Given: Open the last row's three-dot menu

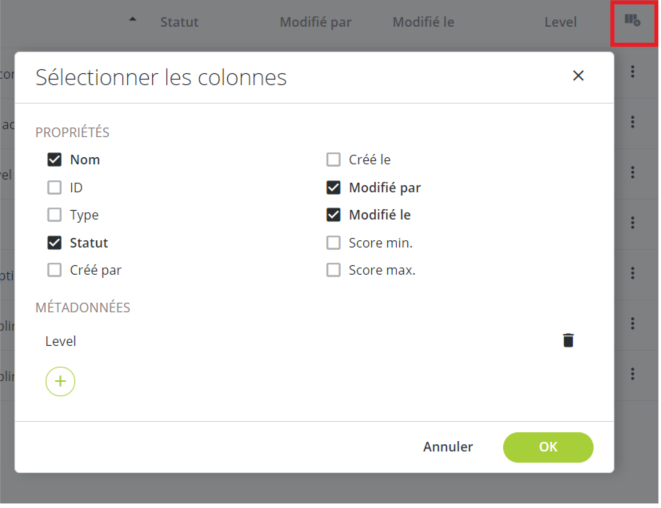Looking at the screenshot, I should (632, 374).
